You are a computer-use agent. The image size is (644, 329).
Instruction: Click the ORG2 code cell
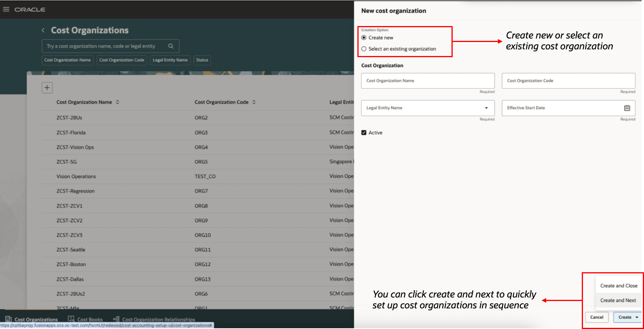pyautogui.click(x=201, y=118)
